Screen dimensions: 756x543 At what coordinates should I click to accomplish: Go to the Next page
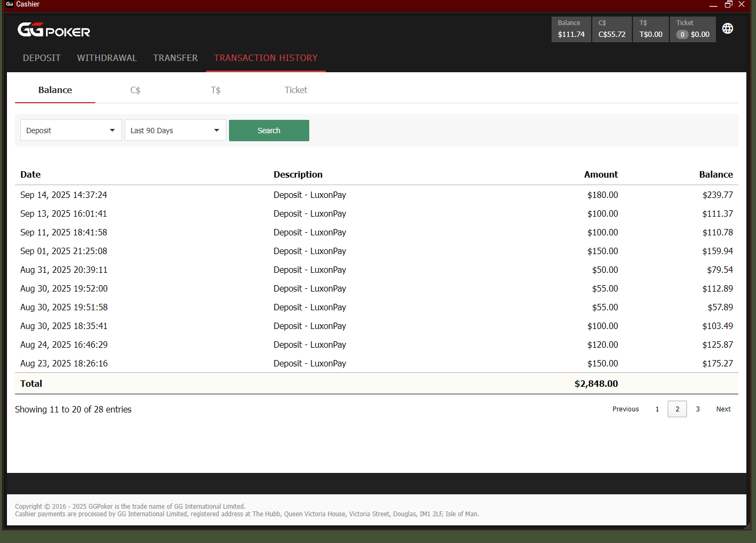coord(723,409)
